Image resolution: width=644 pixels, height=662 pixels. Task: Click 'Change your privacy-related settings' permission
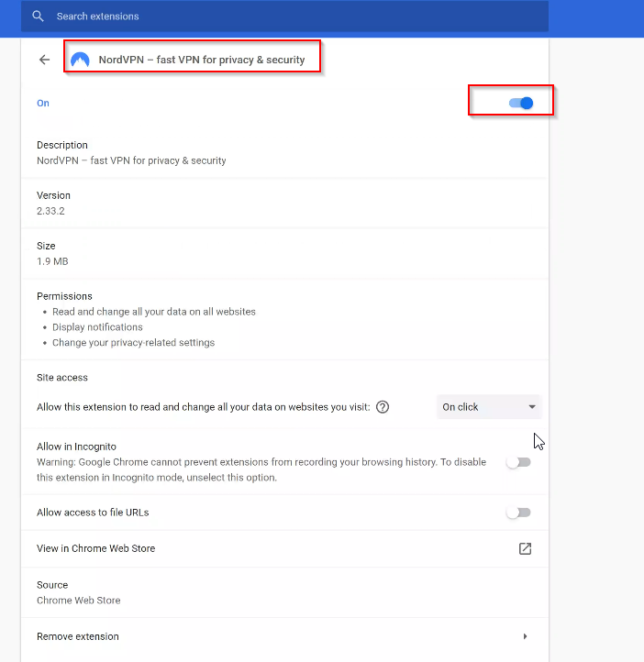click(x=133, y=342)
